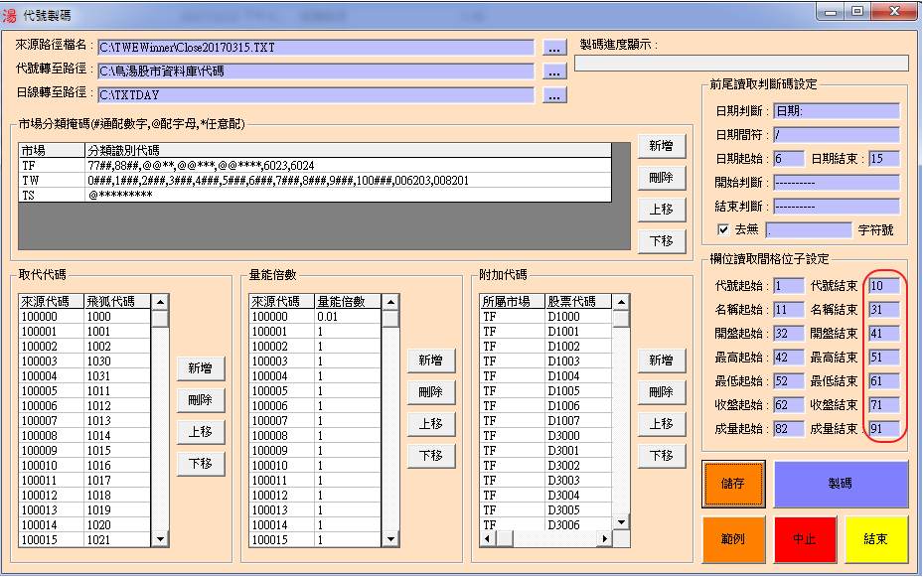Edit the 名稱起始 field with value 11
The width and height of the screenshot is (924, 577).
pos(789,310)
